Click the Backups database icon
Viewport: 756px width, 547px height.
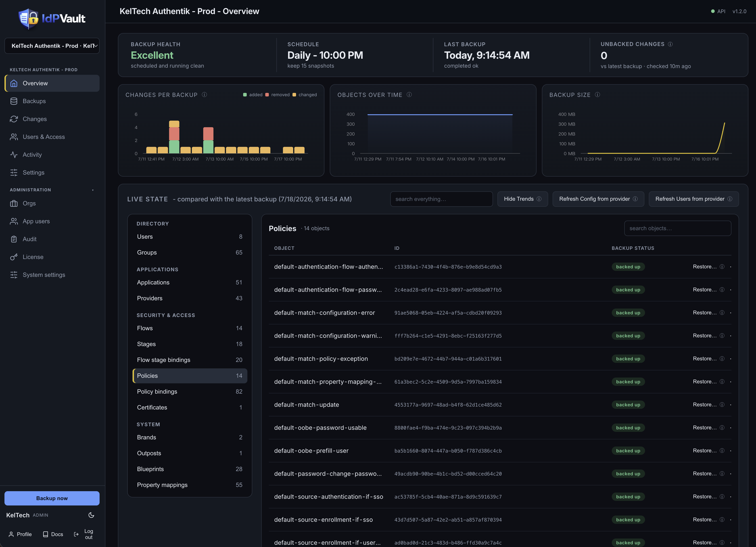point(14,101)
